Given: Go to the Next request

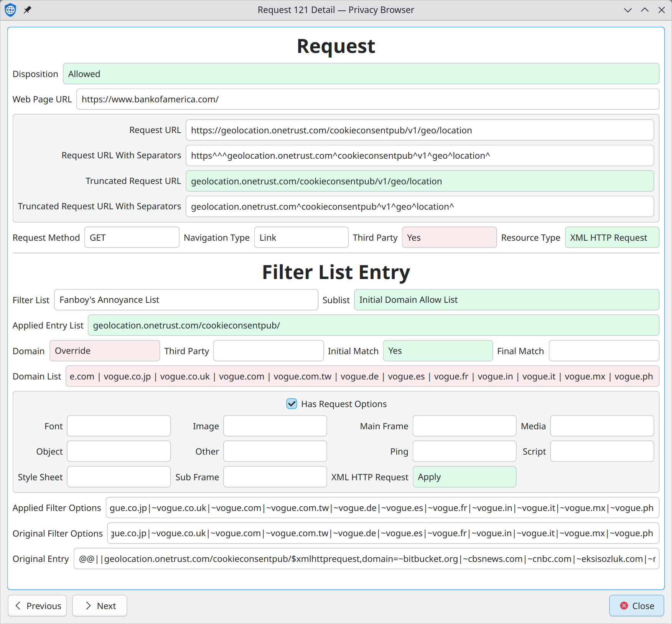Looking at the screenshot, I should 100,606.
